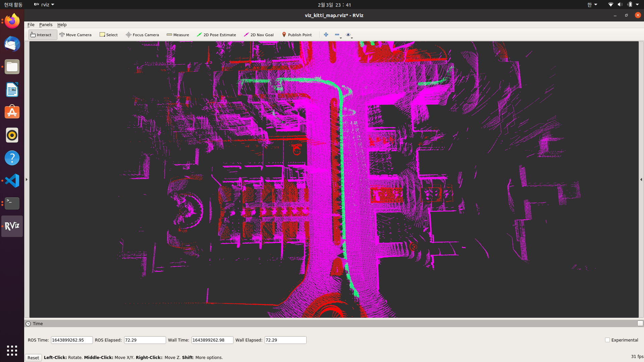Open Terminal from the dock

[12, 203]
